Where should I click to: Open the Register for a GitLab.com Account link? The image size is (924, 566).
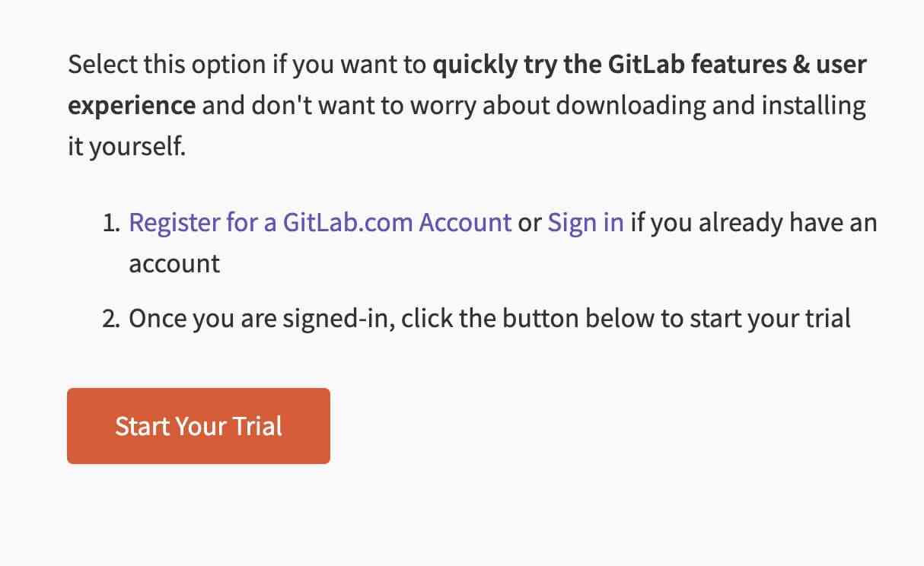[x=320, y=223]
